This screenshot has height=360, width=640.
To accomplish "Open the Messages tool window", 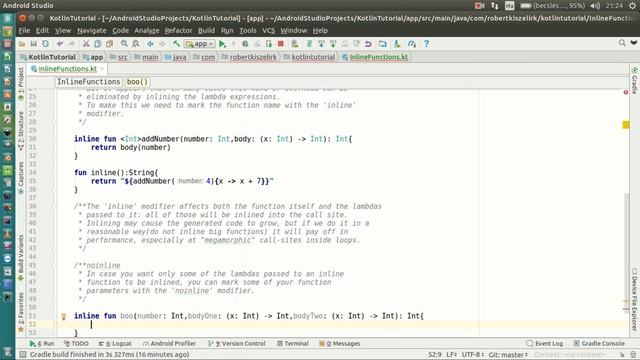I will (340, 344).
